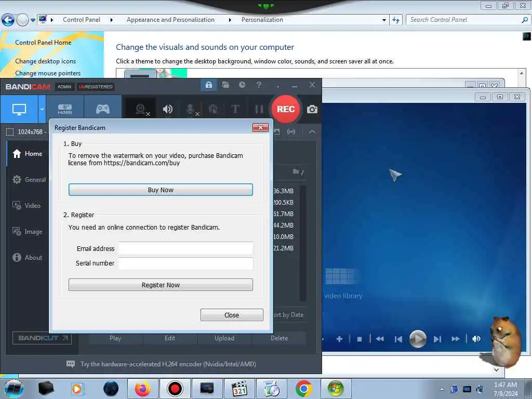Click the media player play button

(418, 339)
